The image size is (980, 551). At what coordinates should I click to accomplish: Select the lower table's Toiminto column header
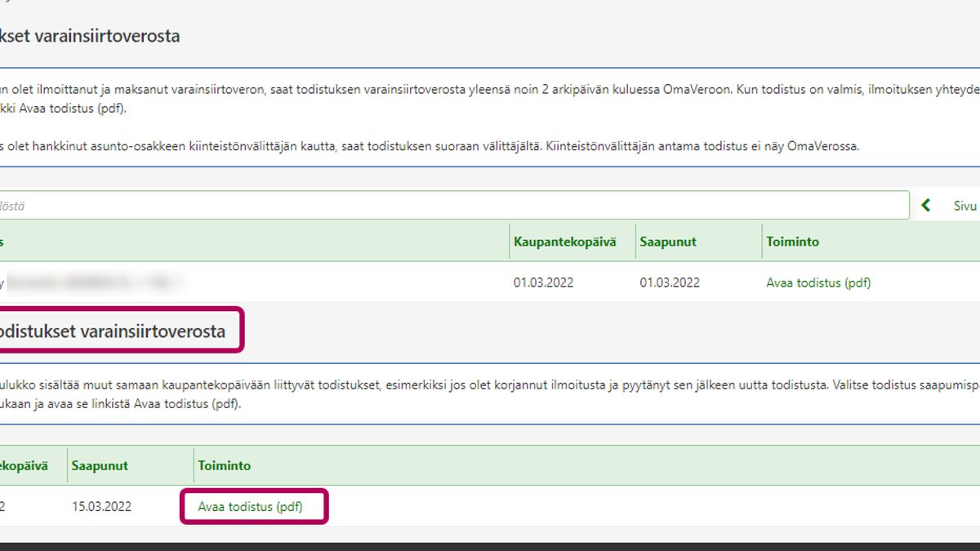(224, 465)
